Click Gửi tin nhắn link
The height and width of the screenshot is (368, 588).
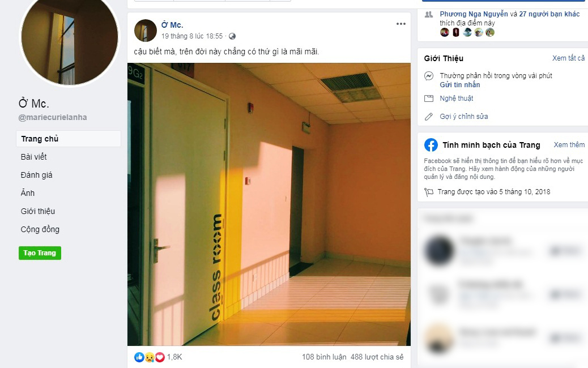(460, 85)
